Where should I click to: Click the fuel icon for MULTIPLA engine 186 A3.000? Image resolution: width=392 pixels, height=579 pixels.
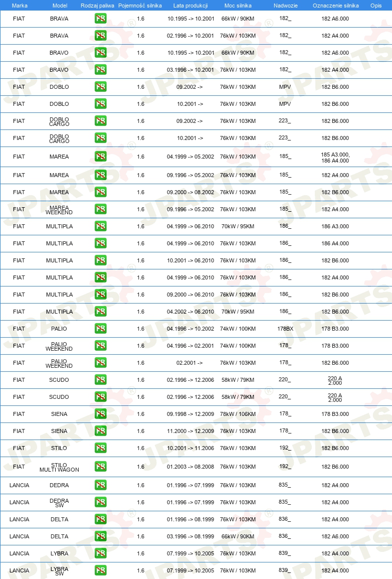point(100,226)
